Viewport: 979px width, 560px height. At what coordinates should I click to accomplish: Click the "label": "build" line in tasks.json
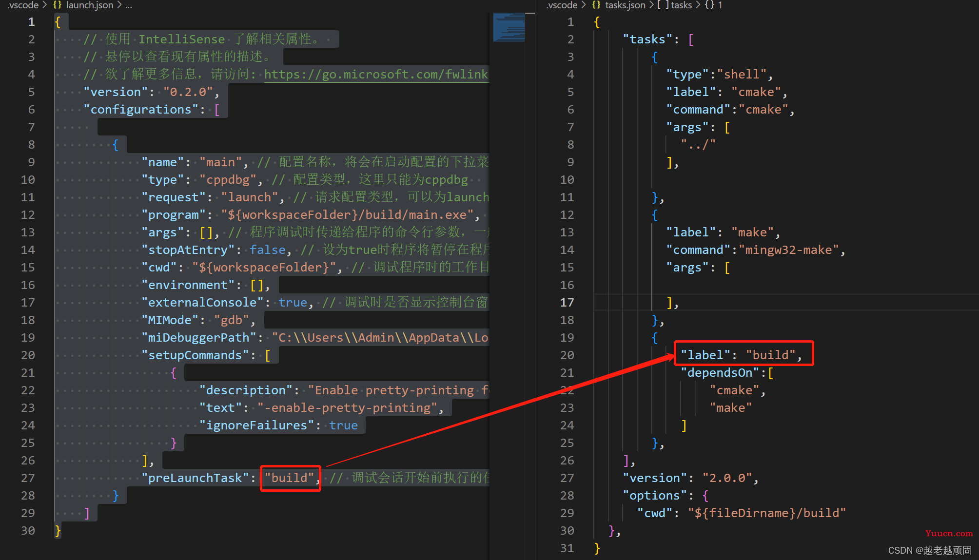click(741, 355)
